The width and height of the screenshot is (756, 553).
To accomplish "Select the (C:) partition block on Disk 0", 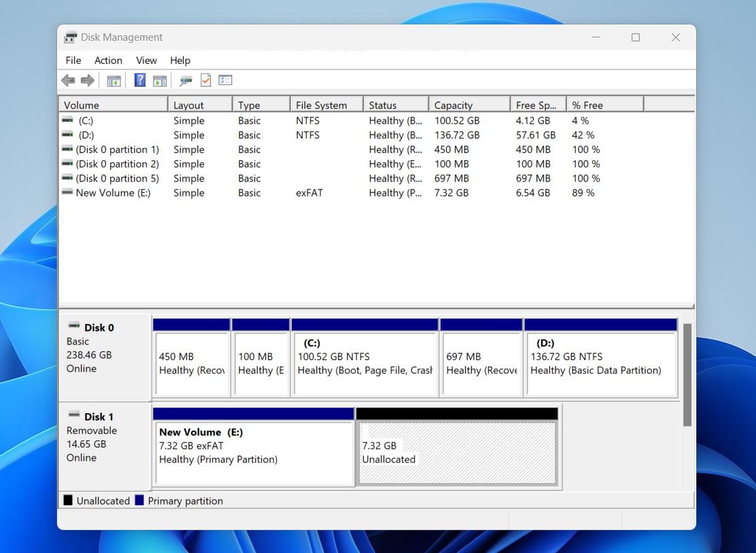I will 365,357.
